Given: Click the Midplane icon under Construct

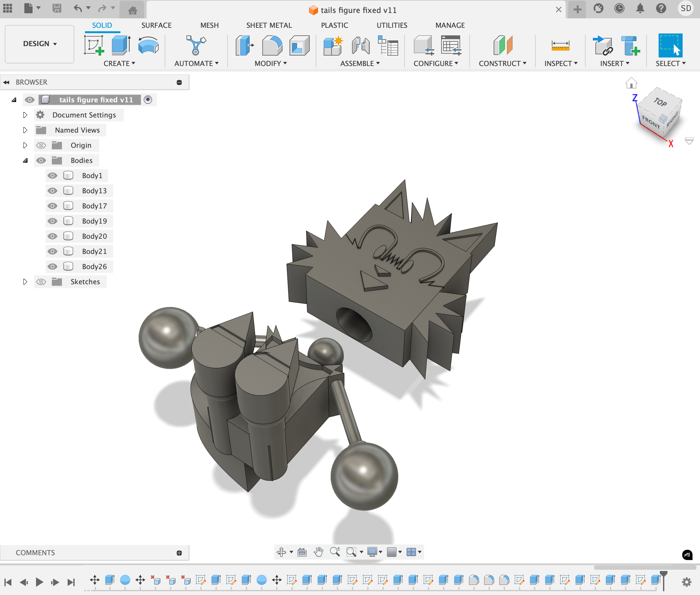Looking at the screenshot, I should pyautogui.click(x=502, y=45).
